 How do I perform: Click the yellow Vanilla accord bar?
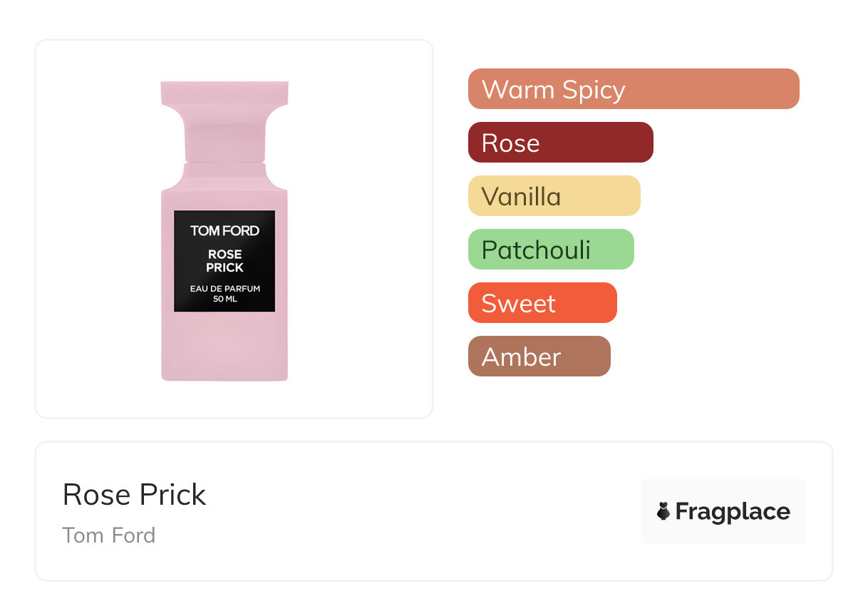[x=554, y=196]
